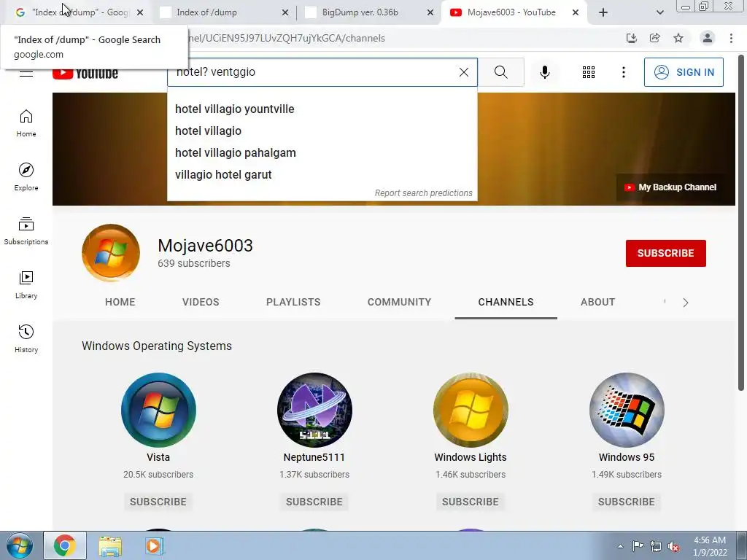Image resolution: width=747 pixels, height=560 pixels.
Task: Open the My Backup Channel banner link
Action: pyautogui.click(x=670, y=187)
